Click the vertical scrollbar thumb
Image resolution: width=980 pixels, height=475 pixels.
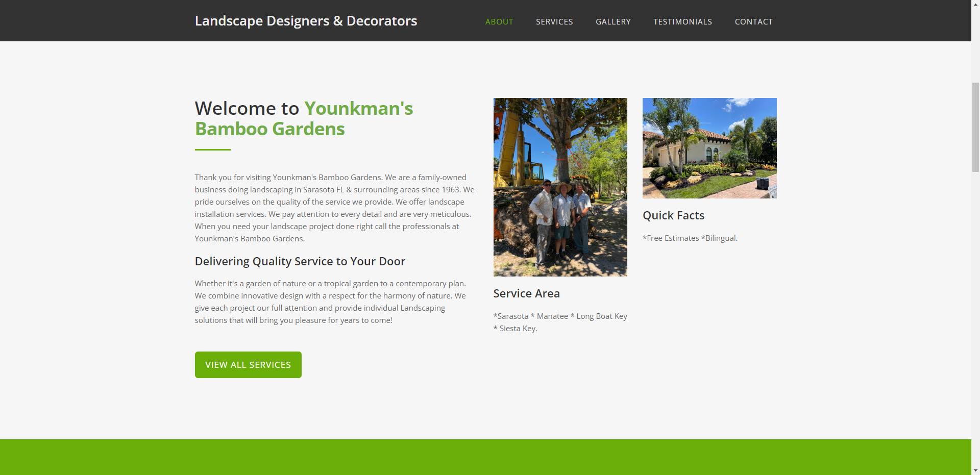[x=975, y=127]
